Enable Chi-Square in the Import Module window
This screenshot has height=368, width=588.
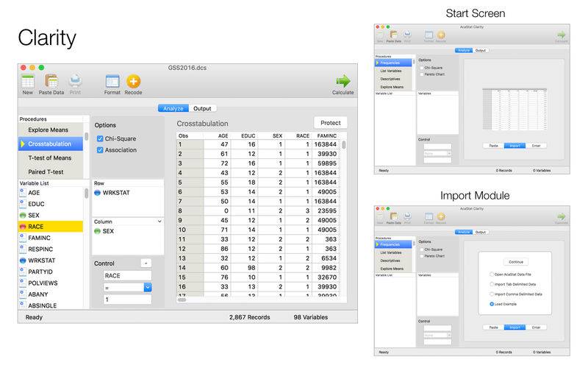tap(422, 250)
